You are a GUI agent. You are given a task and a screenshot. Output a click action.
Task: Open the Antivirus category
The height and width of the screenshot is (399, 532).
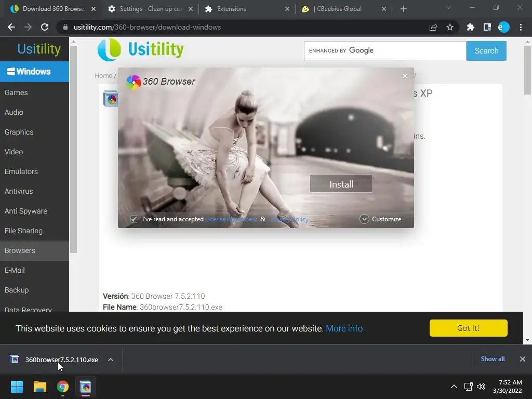(34, 191)
